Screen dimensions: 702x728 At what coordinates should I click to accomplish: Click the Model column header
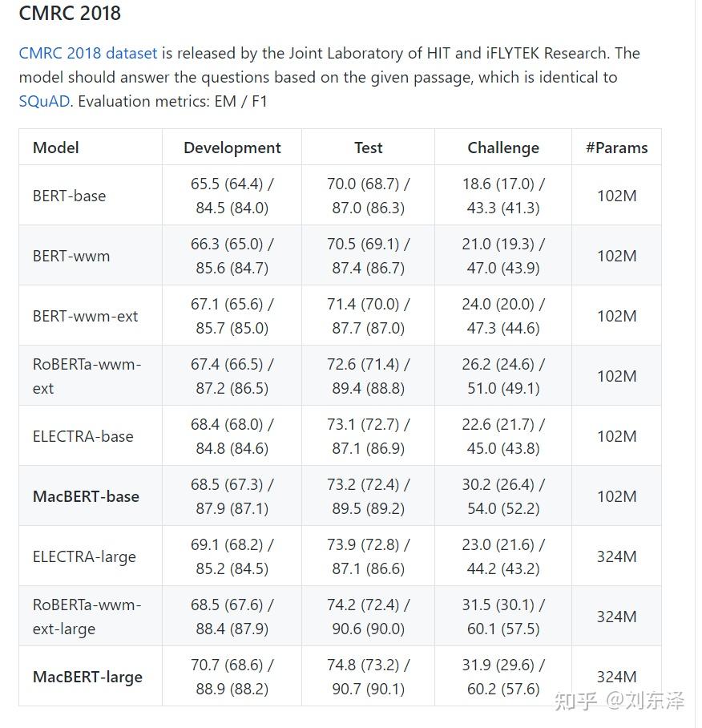55,148
